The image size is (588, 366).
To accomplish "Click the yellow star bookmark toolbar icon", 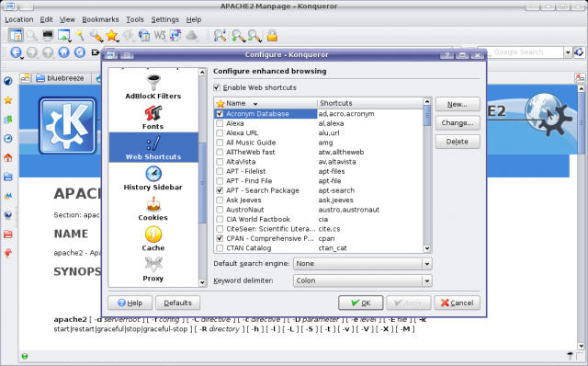I will (112, 36).
